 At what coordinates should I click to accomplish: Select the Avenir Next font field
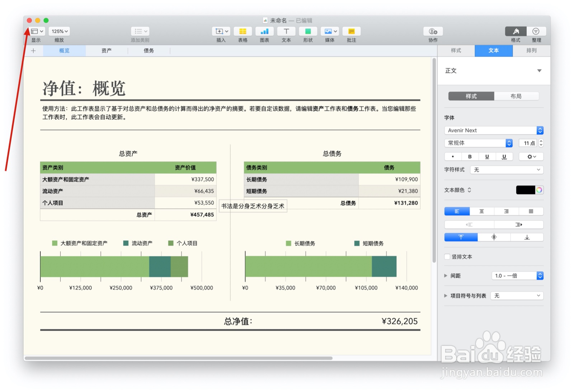491,130
